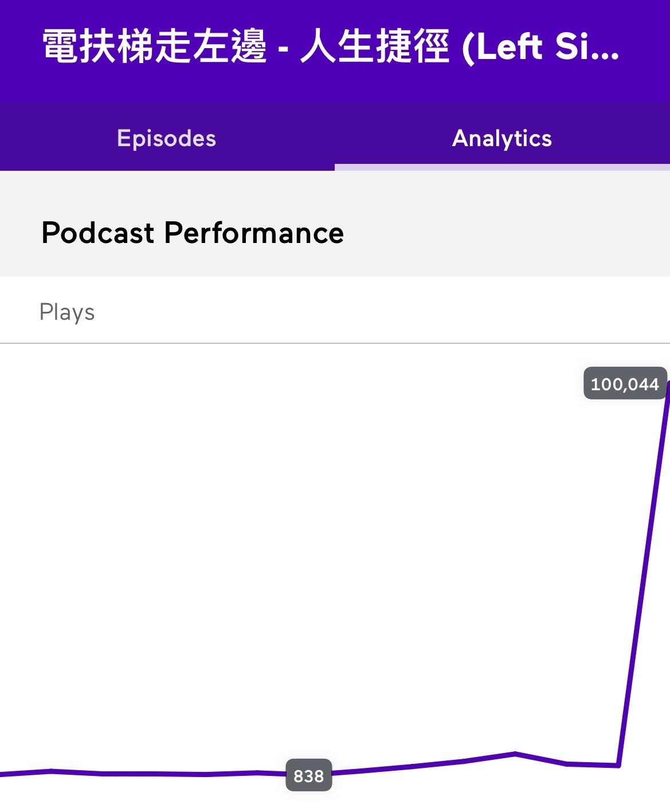Click the Plays metric label

[67, 312]
